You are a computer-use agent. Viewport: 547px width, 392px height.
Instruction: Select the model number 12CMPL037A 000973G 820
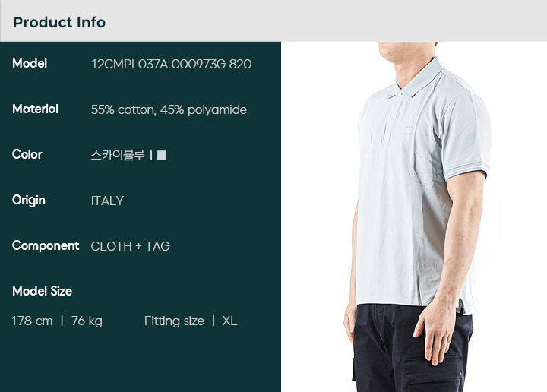[x=171, y=64]
